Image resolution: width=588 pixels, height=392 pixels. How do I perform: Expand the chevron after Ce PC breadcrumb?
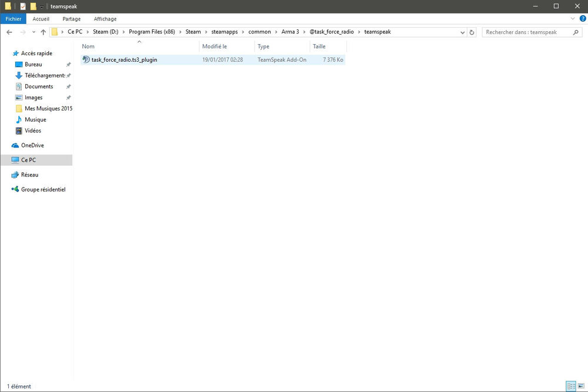pos(88,32)
